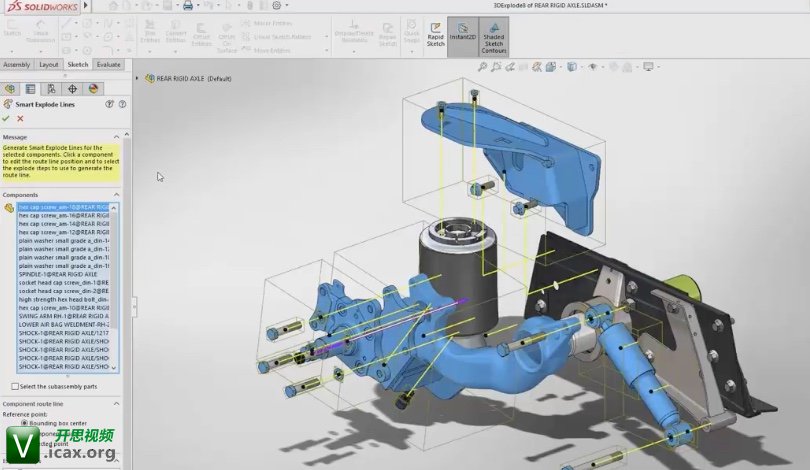Expand the REAR RIGID AXLE tree node
Viewport: 810px width, 470px height.
[148, 77]
